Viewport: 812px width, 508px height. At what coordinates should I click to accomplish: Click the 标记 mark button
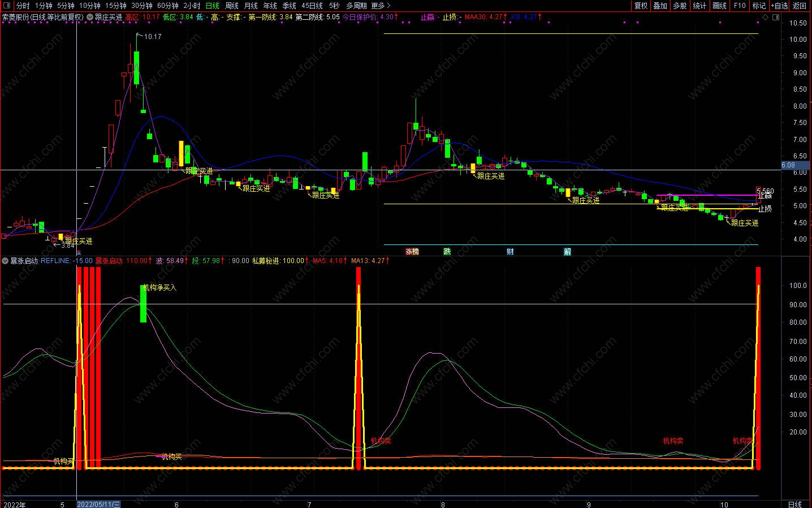point(759,6)
